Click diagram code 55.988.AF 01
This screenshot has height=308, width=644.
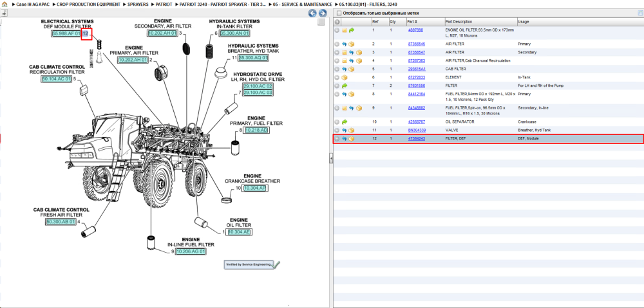[66, 33]
